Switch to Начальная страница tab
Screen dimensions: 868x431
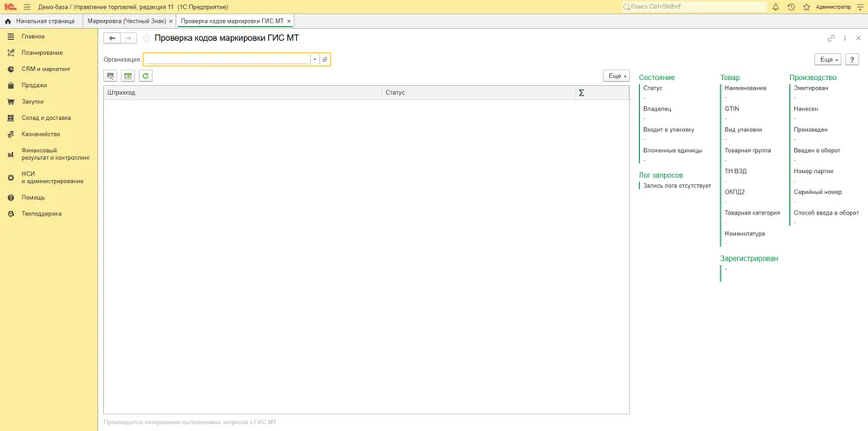pos(41,21)
